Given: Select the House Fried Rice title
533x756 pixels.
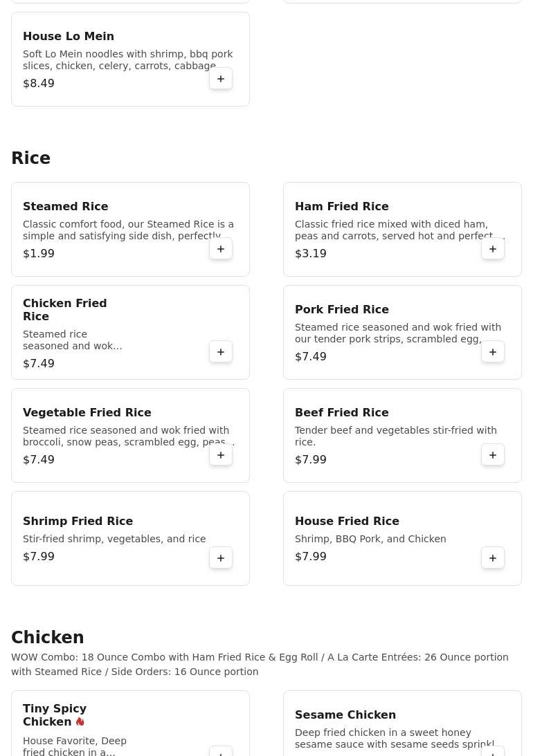Looking at the screenshot, I should tap(347, 521).
